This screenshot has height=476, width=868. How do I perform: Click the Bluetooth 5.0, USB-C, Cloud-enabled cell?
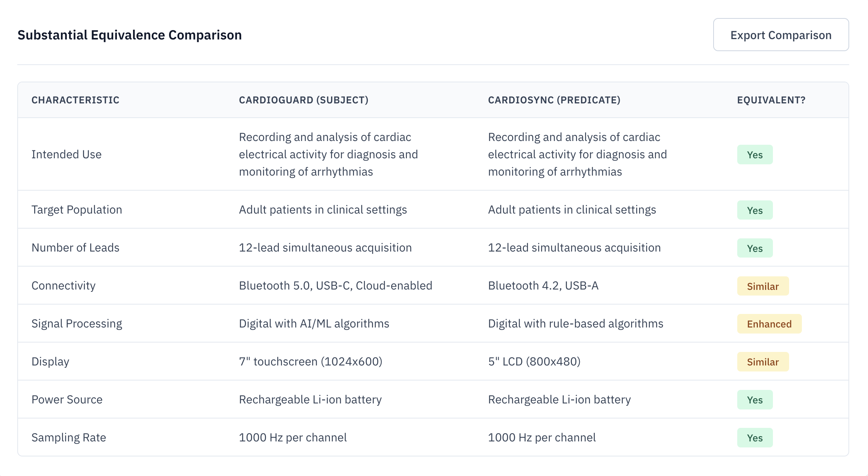pyautogui.click(x=335, y=286)
